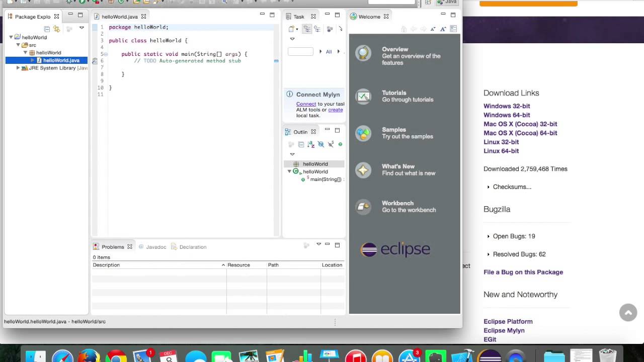The image size is (644, 362).
Task: Close the Package Explorer tab
Action: tap(56, 17)
